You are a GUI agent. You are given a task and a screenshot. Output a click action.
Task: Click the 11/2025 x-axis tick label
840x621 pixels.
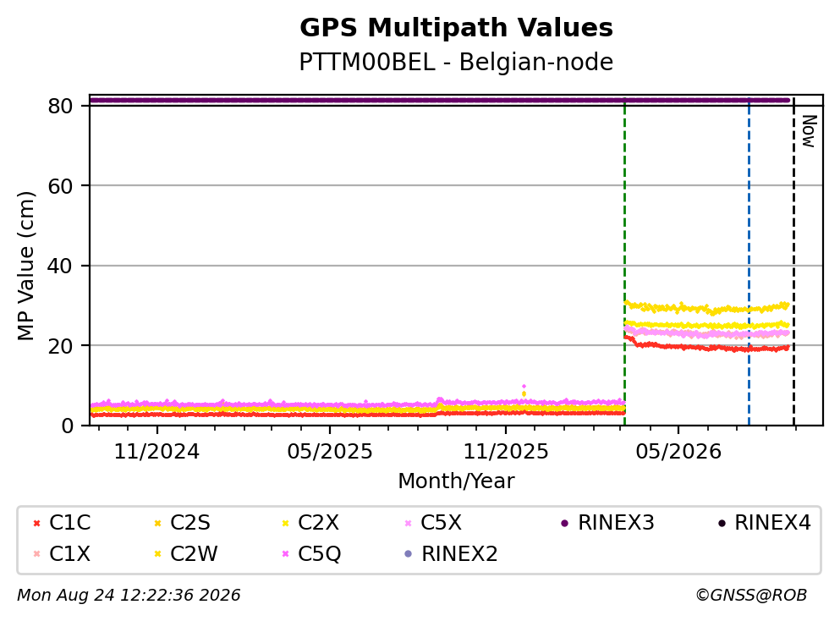[506, 452]
